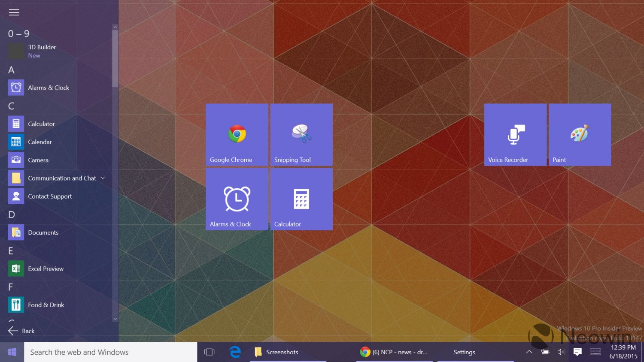Screen dimensions: 644x362
Task: Switch to the NCP news Chrome taskbar window
Action: click(x=394, y=352)
